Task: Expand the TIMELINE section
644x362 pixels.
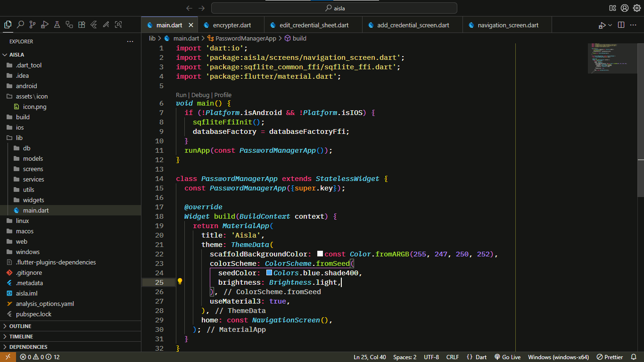Action: click(71, 337)
